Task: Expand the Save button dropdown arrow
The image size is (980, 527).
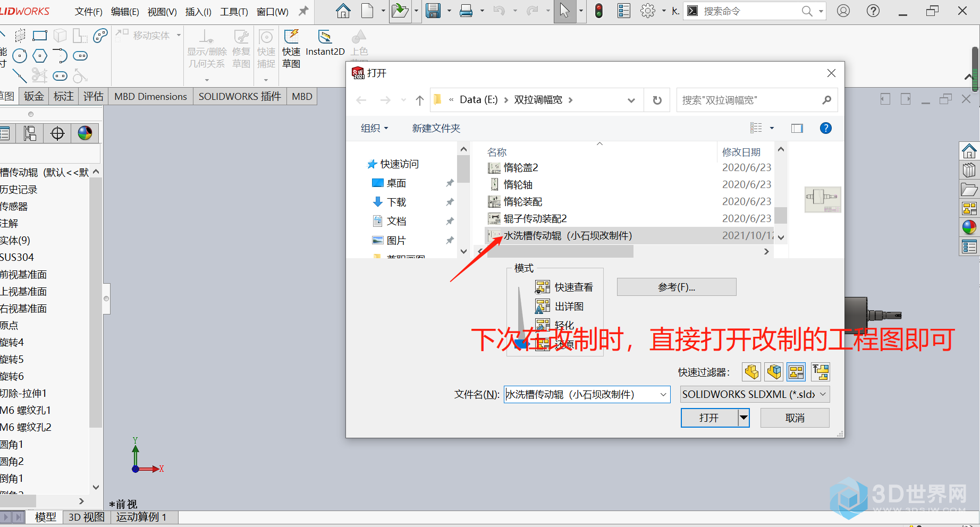Action: pyautogui.click(x=449, y=11)
